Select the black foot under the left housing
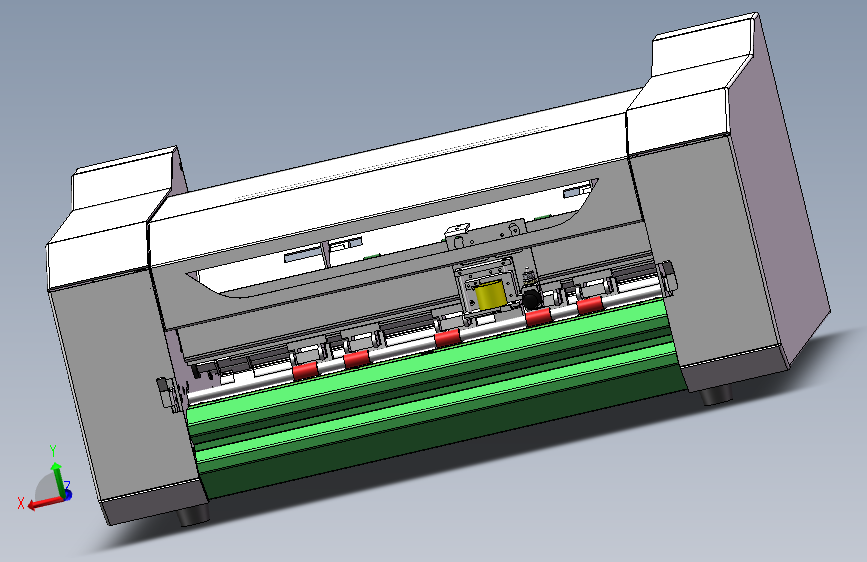The width and height of the screenshot is (867, 562). coord(194,516)
